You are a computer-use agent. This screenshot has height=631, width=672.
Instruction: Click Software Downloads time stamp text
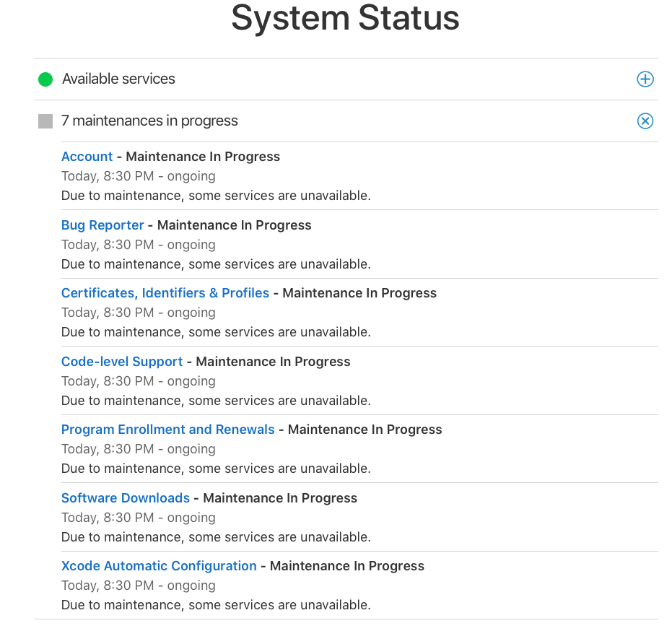[x=139, y=518]
